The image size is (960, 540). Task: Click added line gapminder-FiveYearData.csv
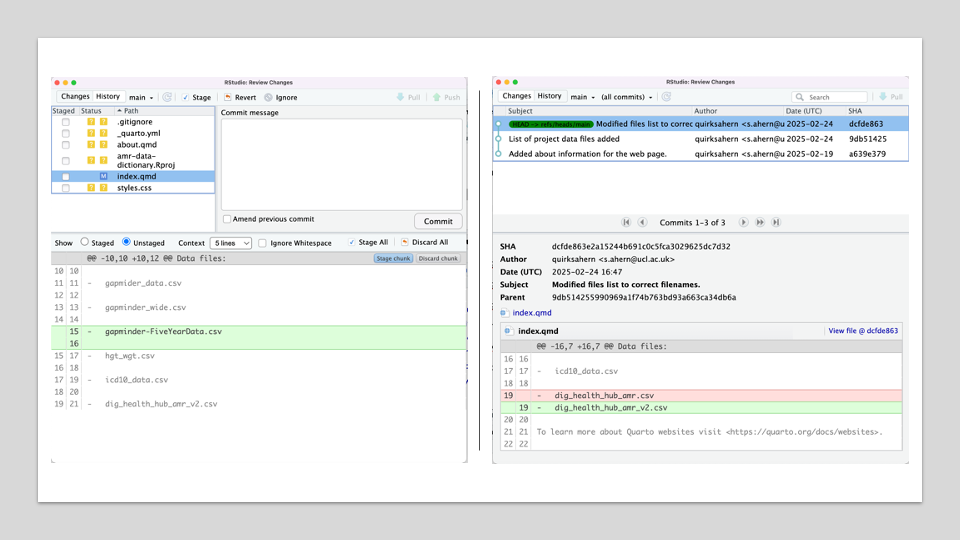pos(259,331)
